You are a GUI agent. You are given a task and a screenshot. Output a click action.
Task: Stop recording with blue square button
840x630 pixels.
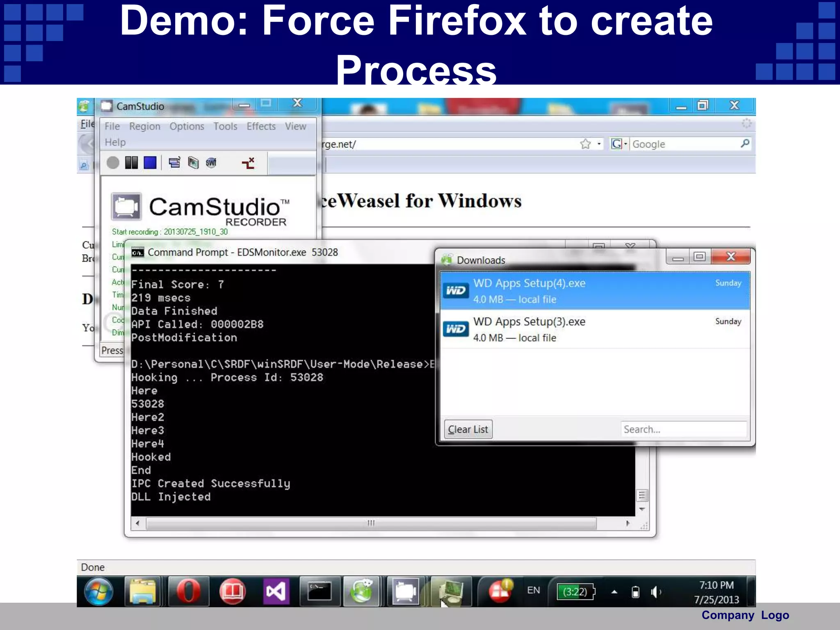click(150, 163)
